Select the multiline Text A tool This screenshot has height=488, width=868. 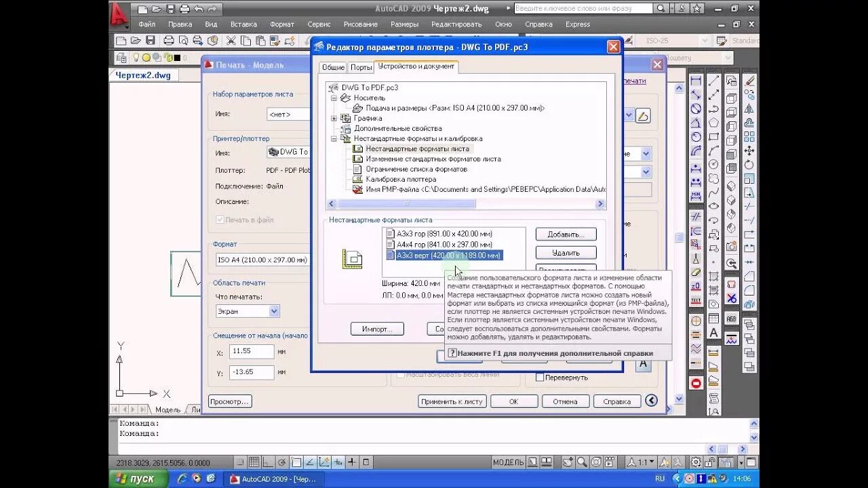tap(713, 333)
